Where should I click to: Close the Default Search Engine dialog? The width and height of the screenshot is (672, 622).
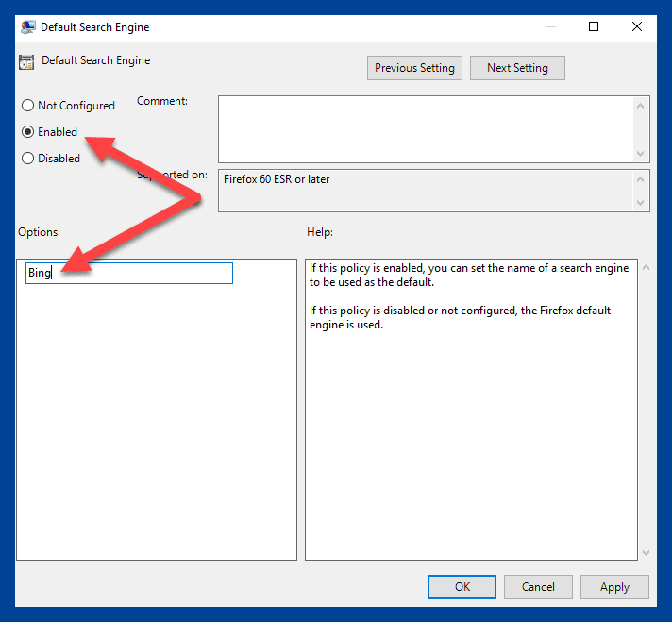point(637,26)
